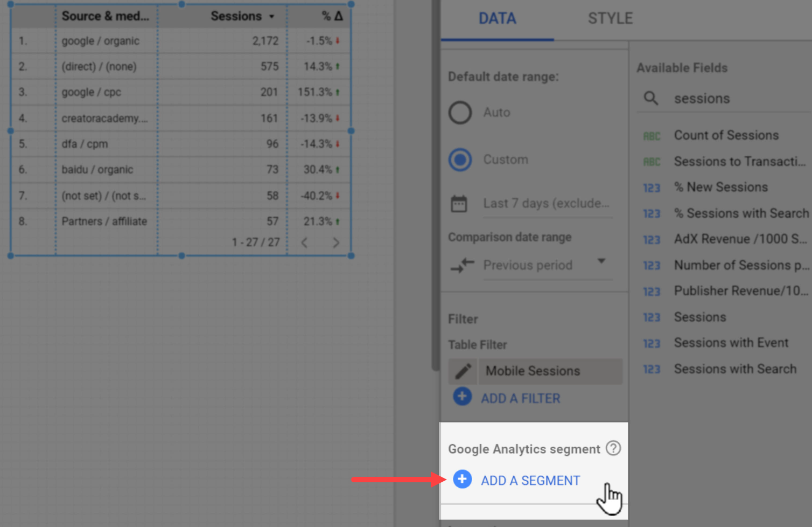Click the plus icon beside Add a Segment
This screenshot has width=812, height=527.
tap(462, 479)
